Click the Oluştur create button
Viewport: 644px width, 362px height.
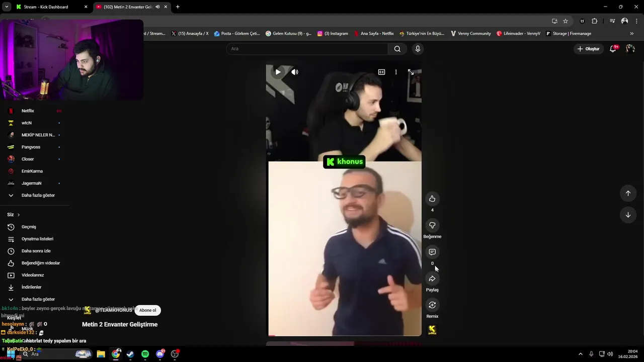(589, 49)
